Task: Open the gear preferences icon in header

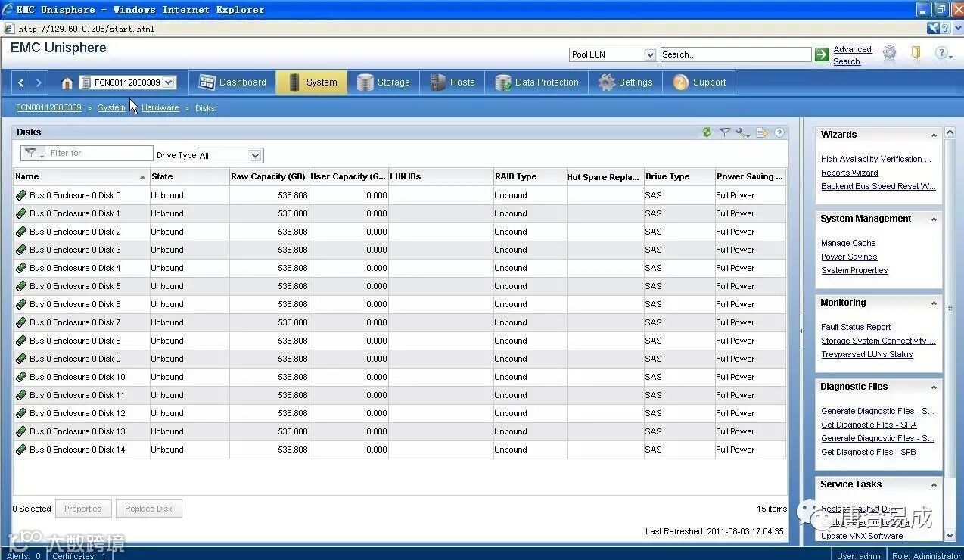Action: point(890,53)
